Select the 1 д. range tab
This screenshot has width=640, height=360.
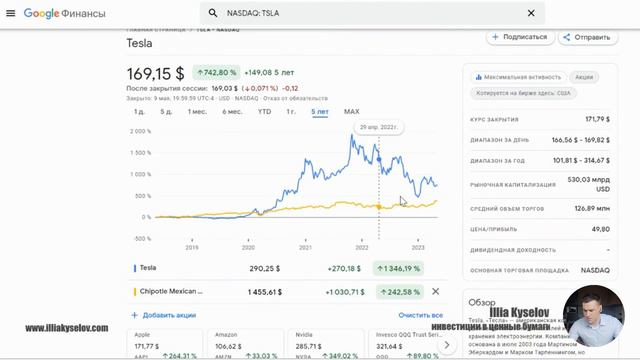pos(139,111)
